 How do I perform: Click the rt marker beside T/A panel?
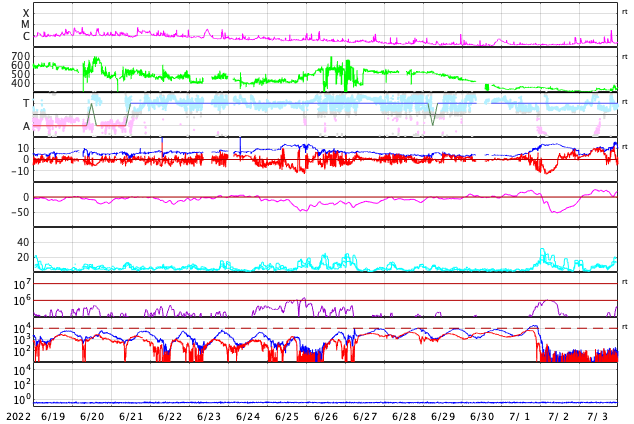[x=625, y=102]
